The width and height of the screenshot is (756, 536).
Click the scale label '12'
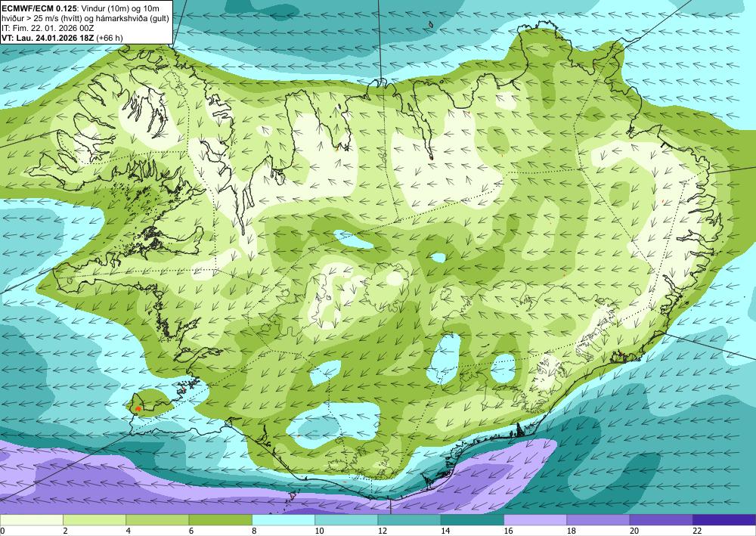(383, 531)
